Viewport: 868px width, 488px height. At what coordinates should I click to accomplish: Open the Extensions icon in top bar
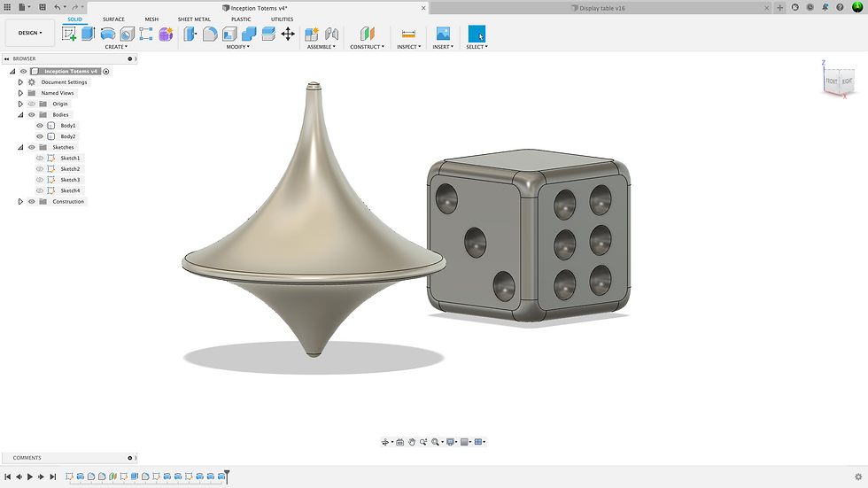(x=795, y=7)
